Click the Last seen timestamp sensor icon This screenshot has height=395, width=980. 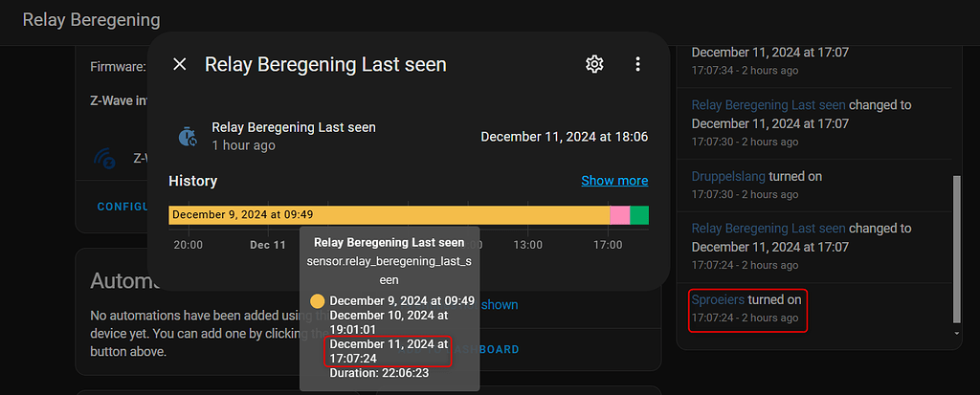coord(188,136)
